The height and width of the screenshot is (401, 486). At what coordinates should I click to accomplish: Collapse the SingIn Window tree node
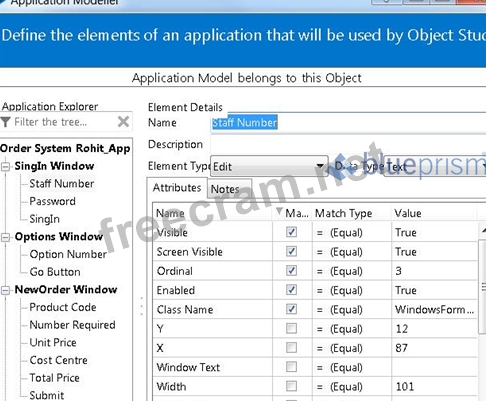[5, 166]
